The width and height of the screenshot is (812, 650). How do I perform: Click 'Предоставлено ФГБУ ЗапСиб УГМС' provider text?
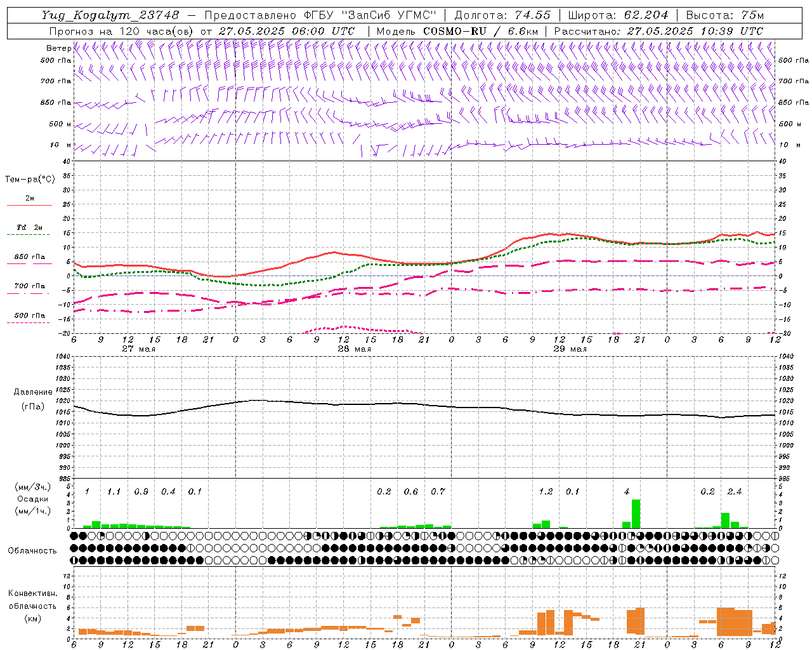coord(320,15)
